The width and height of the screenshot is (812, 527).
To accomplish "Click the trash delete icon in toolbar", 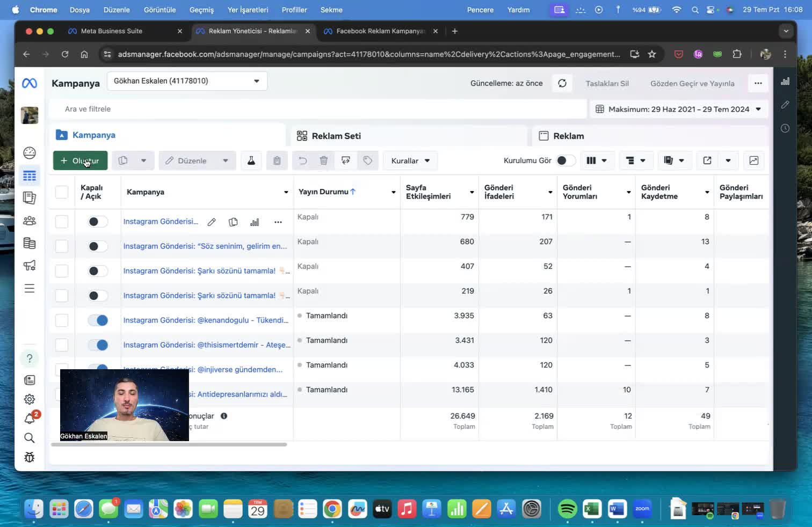I will pyautogui.click(x=324, y=160).
